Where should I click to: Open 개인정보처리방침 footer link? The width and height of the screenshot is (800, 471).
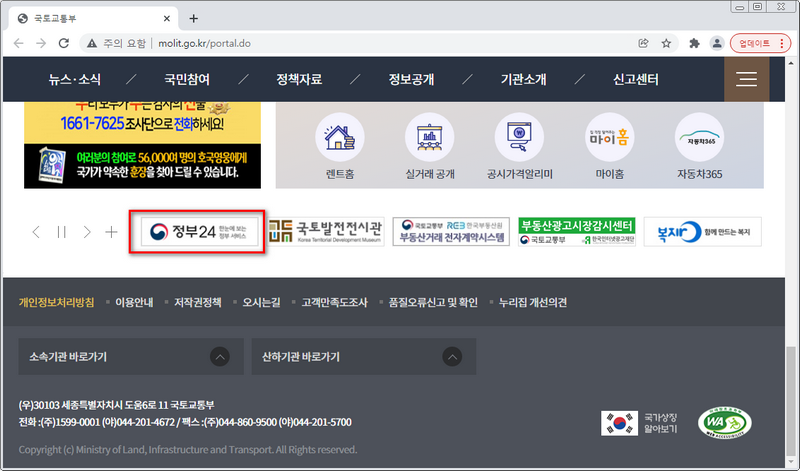point(57,302)
